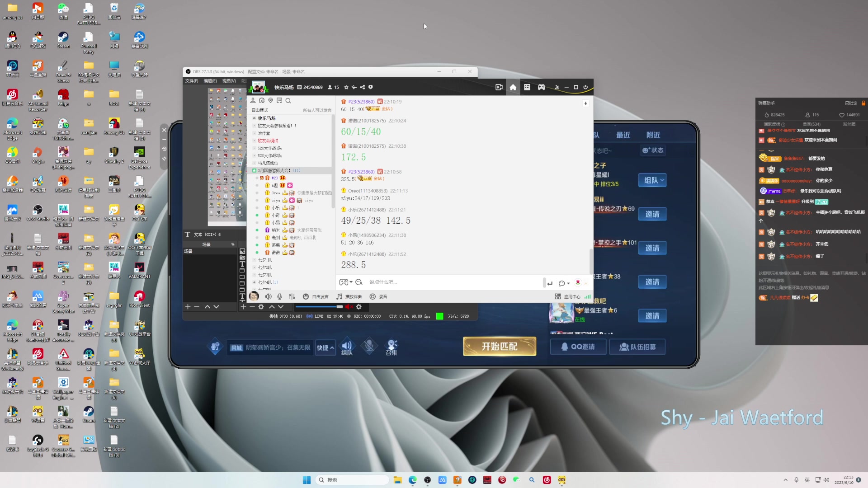Invite the 最强王者★6 player
The width and height of the screenshot is (868, 488).
652,315
